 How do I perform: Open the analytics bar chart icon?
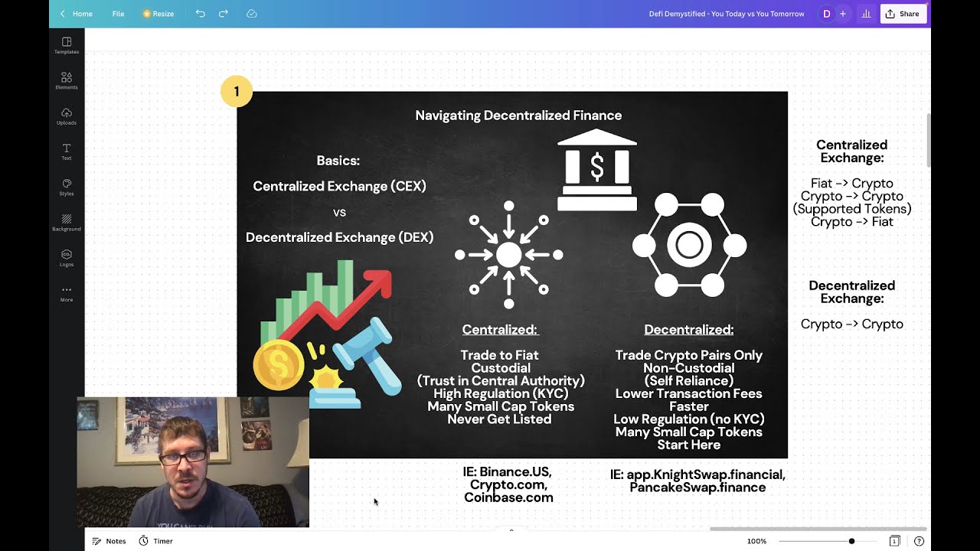(866, 14)
